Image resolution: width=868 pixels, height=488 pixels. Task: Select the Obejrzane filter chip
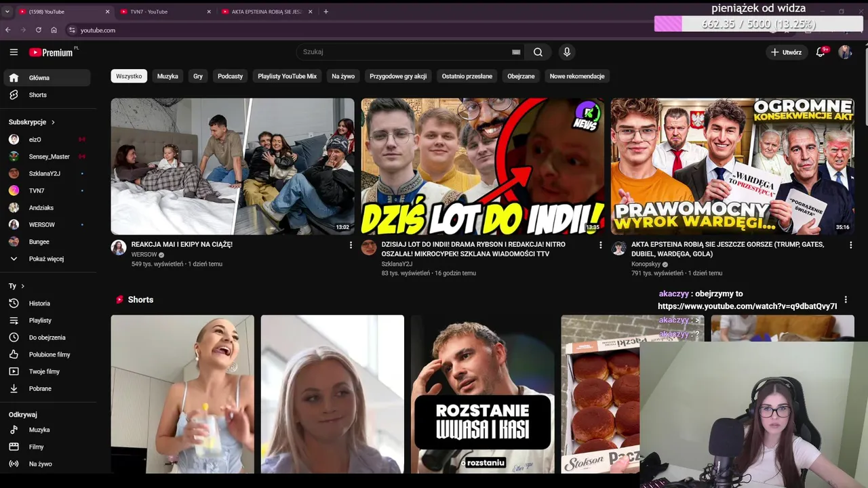pos(521,77)
